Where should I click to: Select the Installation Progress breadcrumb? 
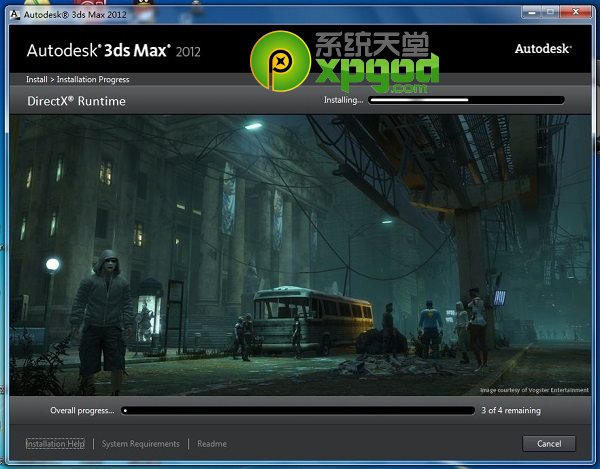[94, 80]
